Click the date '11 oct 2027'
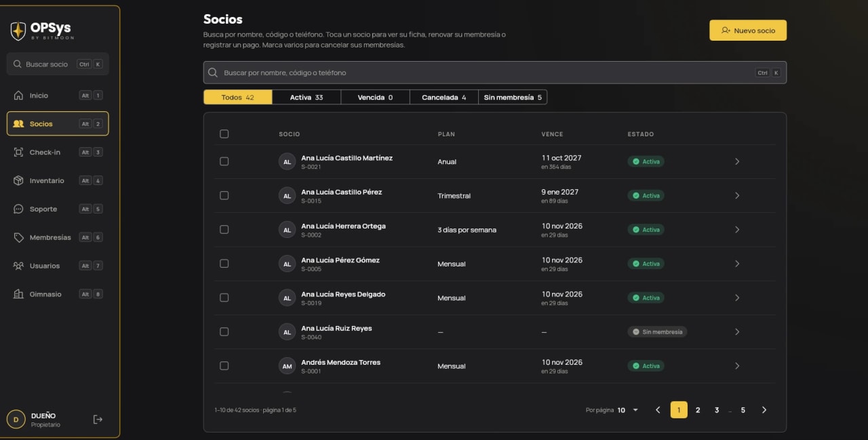The image size is (868, 440). coord(561,158)
